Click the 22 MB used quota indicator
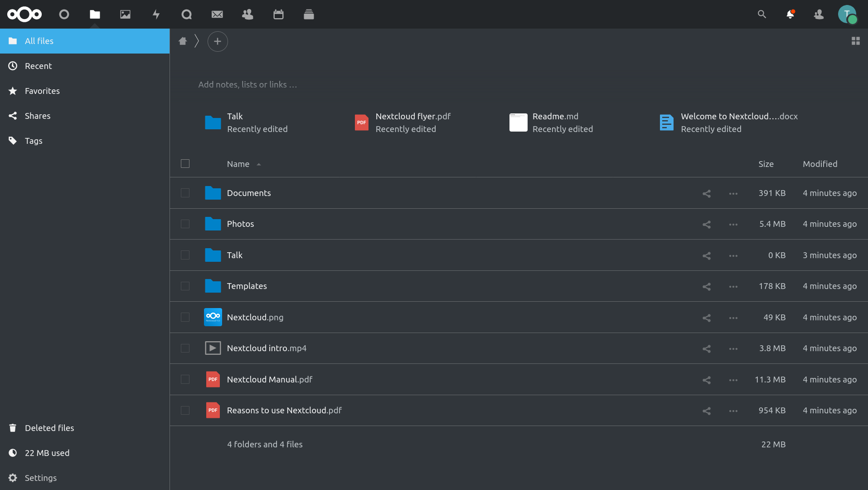The height and width of the screenshot is (490, 868). tap(85, 453)
